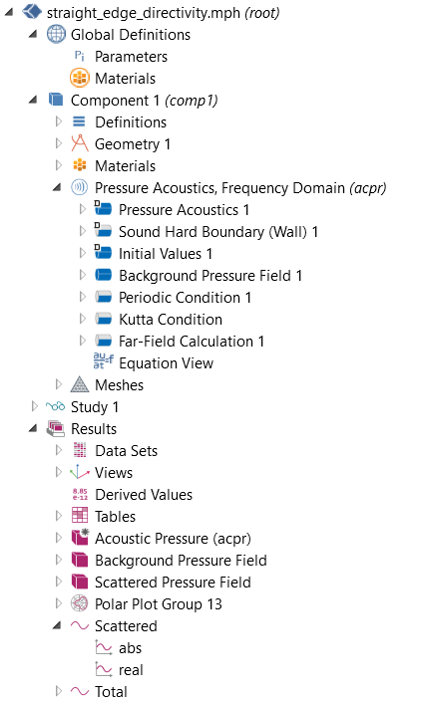Select the Scattered Pressure Field plot group
421x703 pixels.
[x=173, y=582]
